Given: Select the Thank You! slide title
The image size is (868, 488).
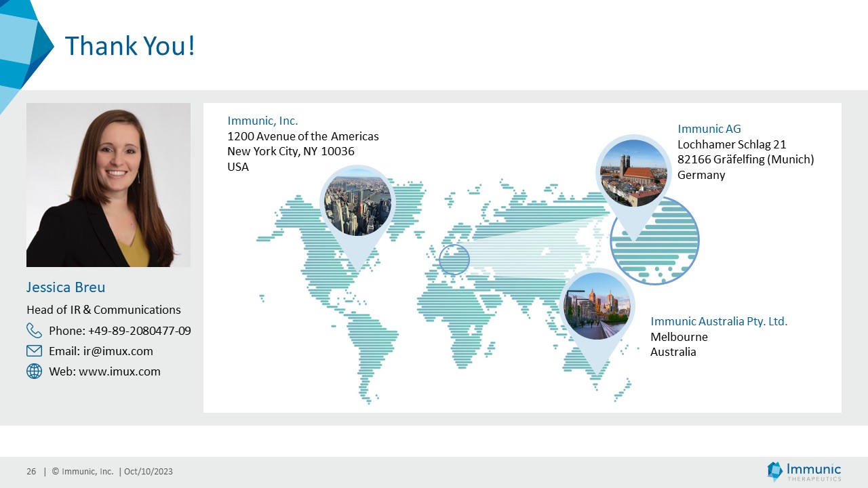Looking at the screenshot, I should click(x=130, y=46).
